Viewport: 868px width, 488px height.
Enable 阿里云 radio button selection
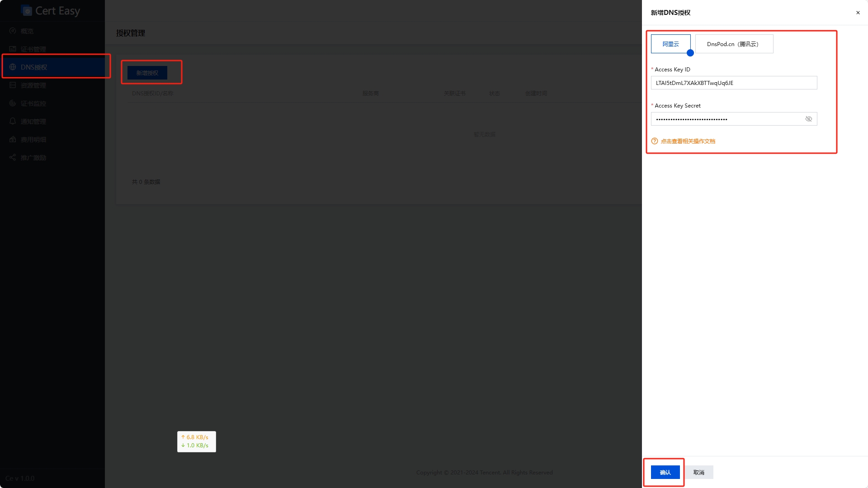[x=671, y=43]
